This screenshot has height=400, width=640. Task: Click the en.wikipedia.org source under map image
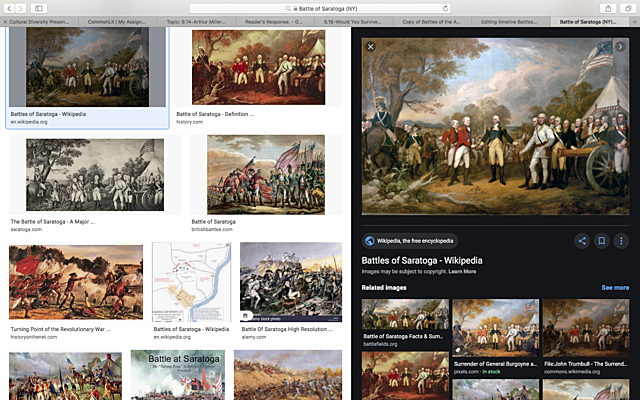(x=172, y=337)
